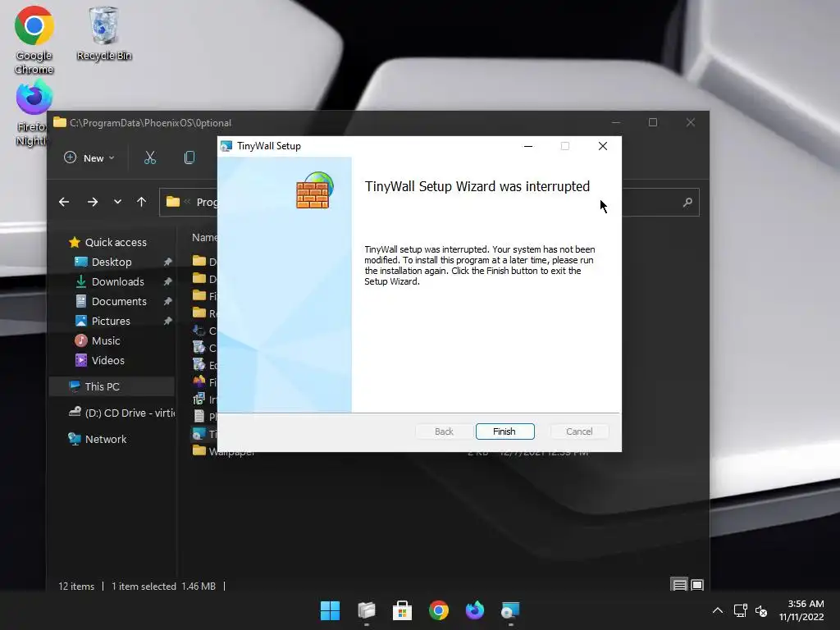This screenshot has width=840, height=630.
Task: Open Downloads in Quick access
Action: (111, 282)
